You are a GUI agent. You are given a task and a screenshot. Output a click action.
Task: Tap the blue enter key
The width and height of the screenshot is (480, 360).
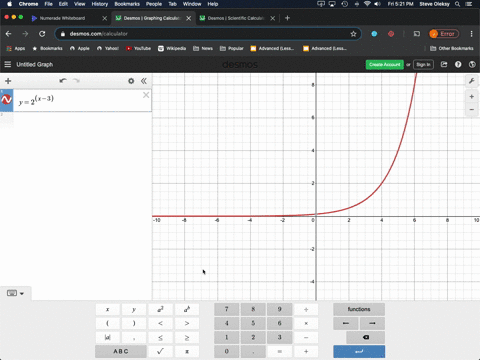coord(359,351)
